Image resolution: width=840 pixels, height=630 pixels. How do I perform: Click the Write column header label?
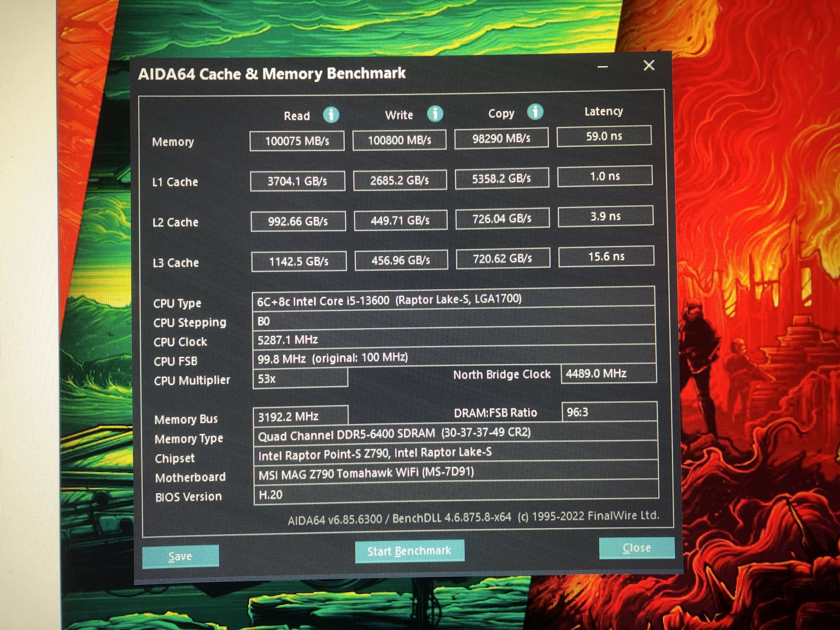[x=399, y=115]
